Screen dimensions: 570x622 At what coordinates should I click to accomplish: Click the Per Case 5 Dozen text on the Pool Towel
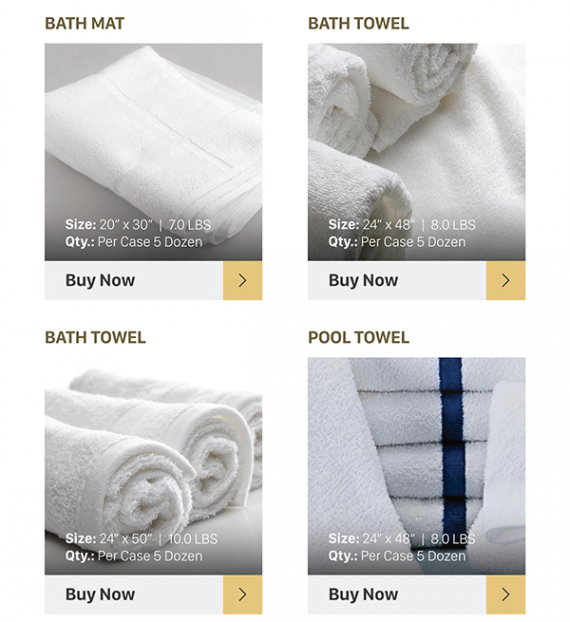413,556
